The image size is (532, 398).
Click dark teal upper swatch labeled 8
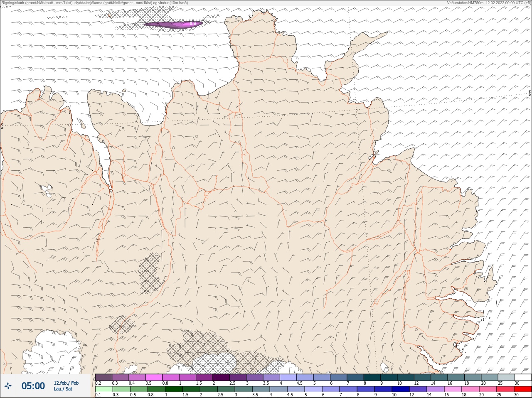(x=372, y=377)
